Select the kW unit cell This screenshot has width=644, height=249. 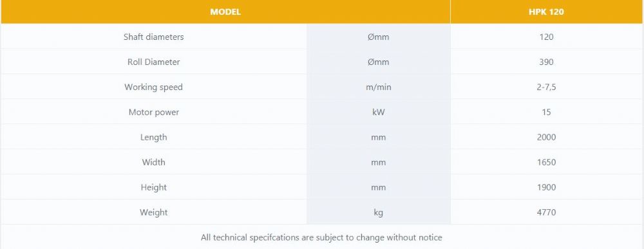click(x=378, y=112)
